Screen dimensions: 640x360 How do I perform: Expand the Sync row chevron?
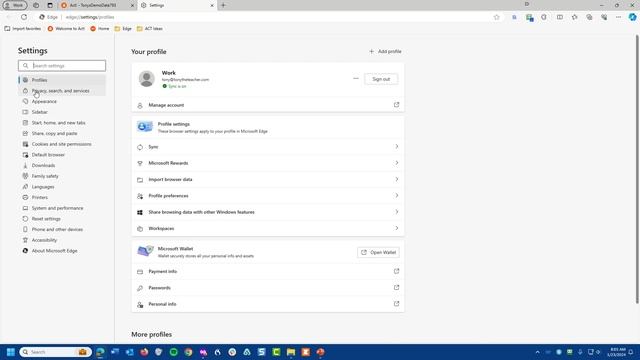click(396, 147)
